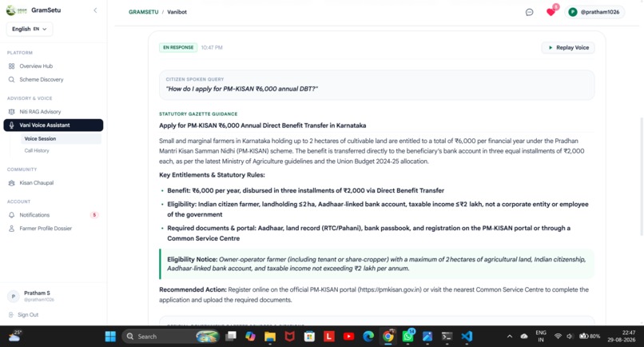Click the Kisan Chaupal people icon

(11, 182)
